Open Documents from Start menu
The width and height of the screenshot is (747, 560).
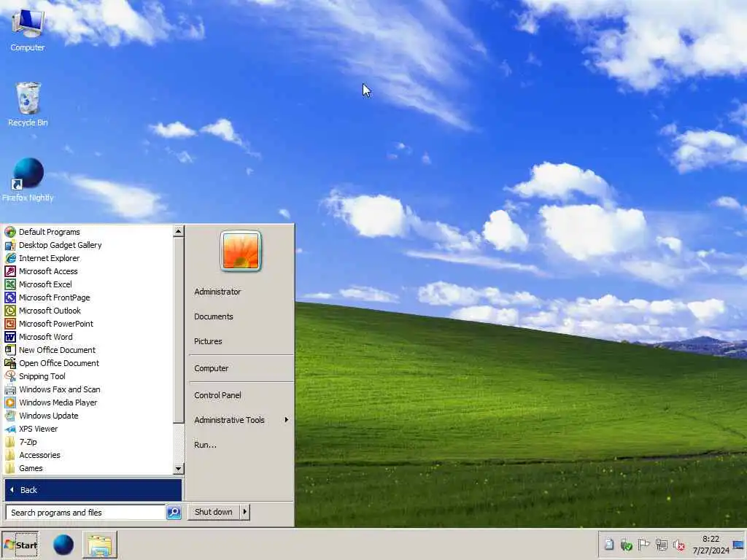coord(214,316)
